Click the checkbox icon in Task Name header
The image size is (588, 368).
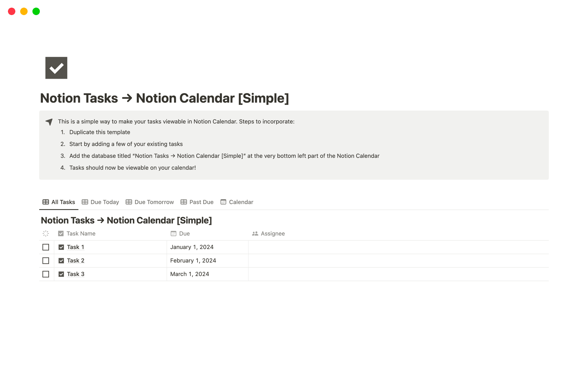pyautogui.click(x=61, y=233)
